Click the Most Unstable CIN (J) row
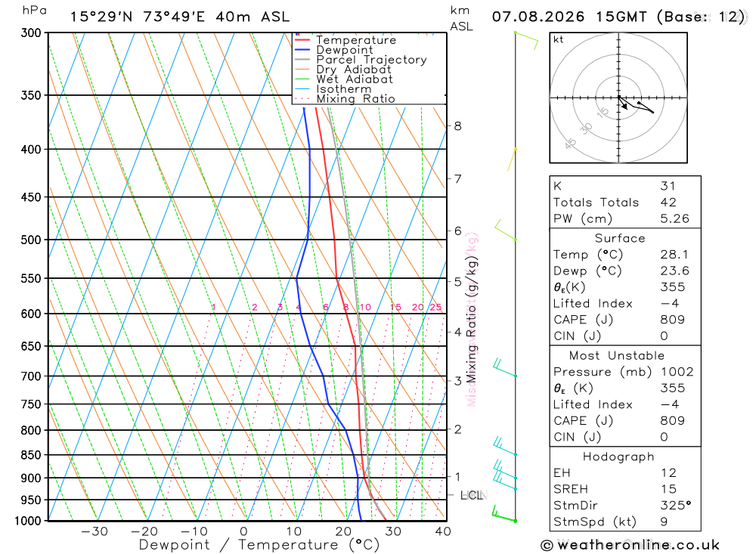756x554 pixels. pyautogui.click(x=625, y=438)
